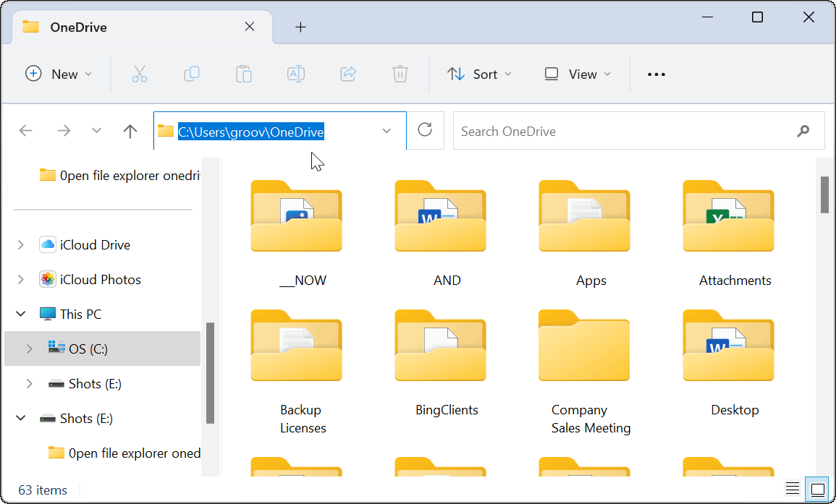Expand the iCloud Drive tree node
836x504 pixels.
(21, 244)
